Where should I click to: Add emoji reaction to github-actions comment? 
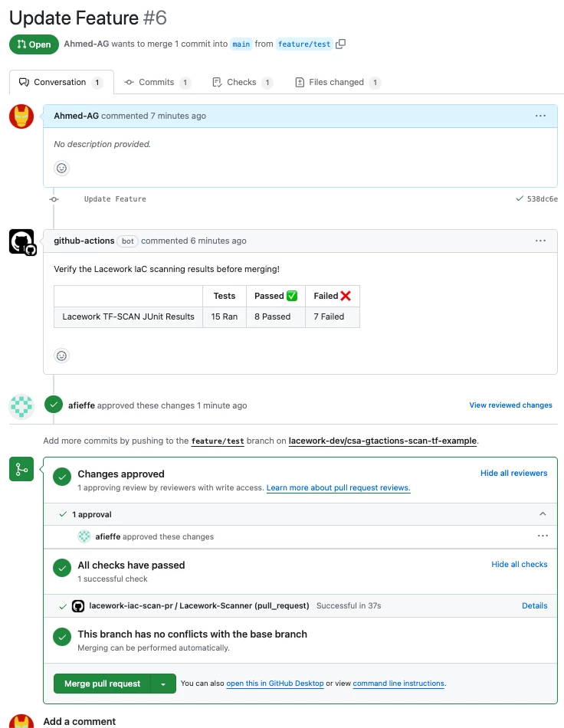pos(62,356)
